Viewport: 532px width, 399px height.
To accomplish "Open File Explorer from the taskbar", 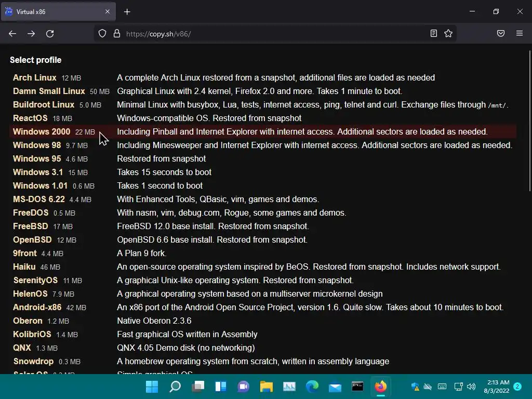I will pos(267,387).
